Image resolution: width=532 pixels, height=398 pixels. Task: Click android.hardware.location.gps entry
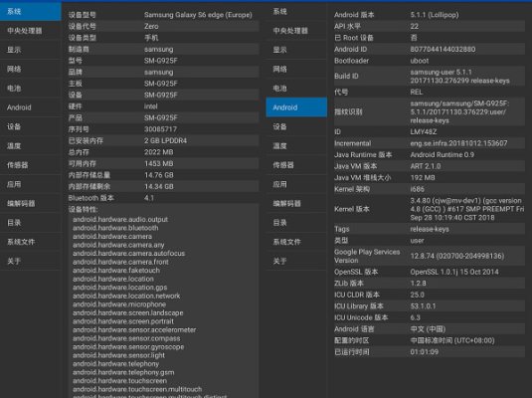pyautogui.click(x=119, y=288)
